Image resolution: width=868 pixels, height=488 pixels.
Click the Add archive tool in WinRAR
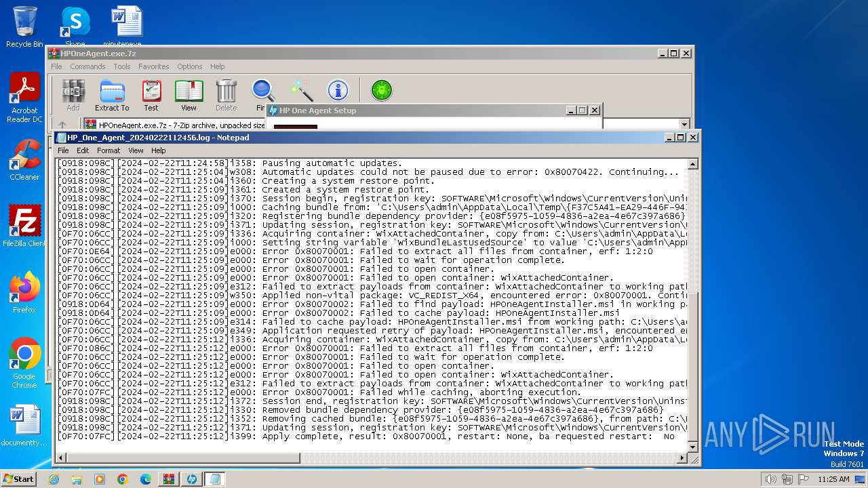(x=73, y=95)
